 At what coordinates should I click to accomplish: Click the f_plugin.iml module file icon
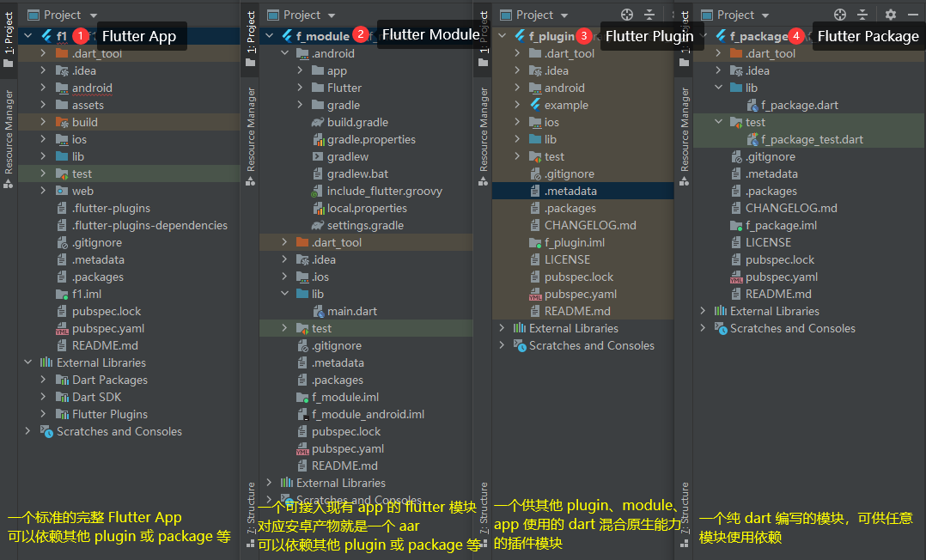point(535,243)
